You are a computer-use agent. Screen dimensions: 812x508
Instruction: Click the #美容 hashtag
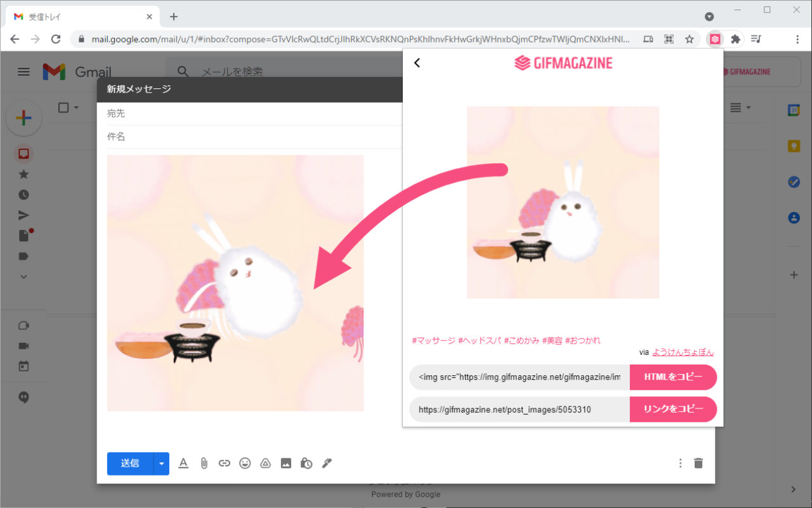[x=553, y=340]
